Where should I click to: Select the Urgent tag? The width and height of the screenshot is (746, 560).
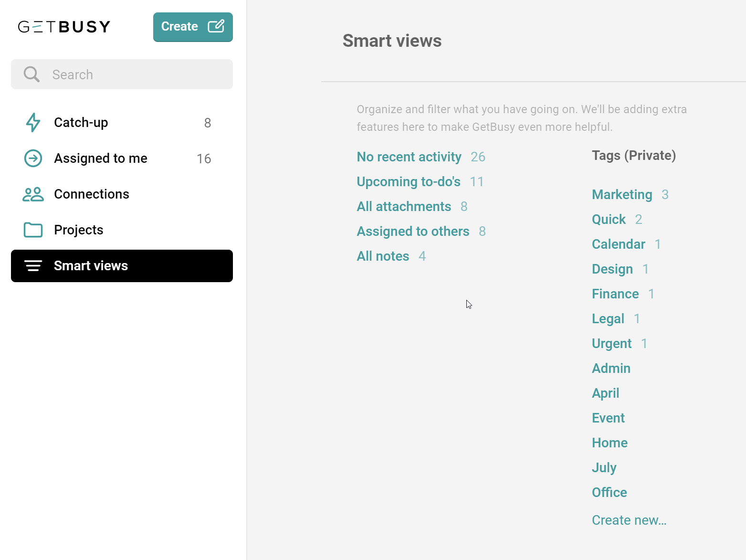pyautogui.click(x=611, y=343)
